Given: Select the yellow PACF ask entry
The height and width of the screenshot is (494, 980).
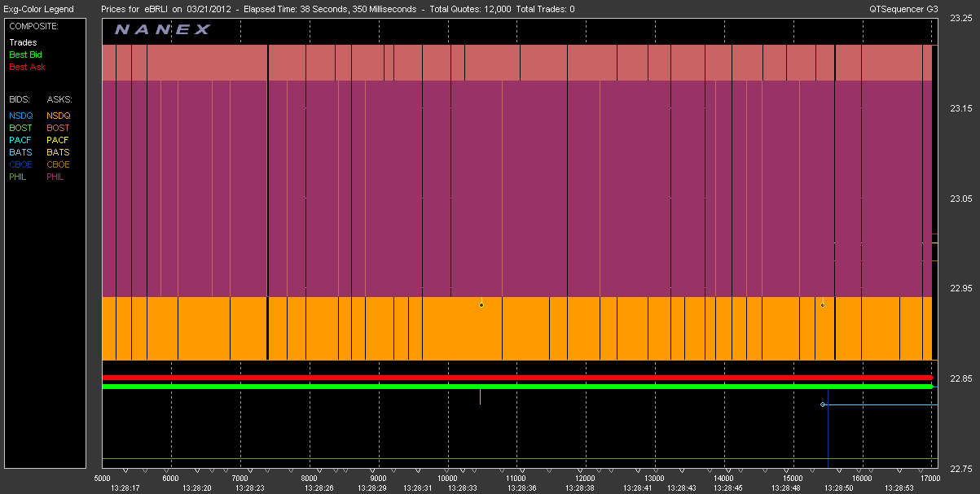Looking at the screenshot, I should pyautogui.click(x=59, y=140).
